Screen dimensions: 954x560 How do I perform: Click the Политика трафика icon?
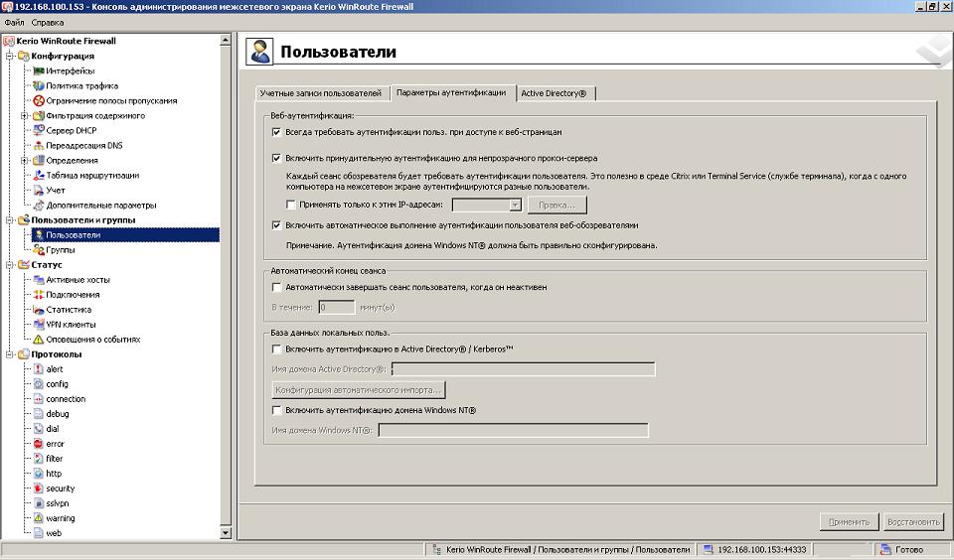(39, 85)
